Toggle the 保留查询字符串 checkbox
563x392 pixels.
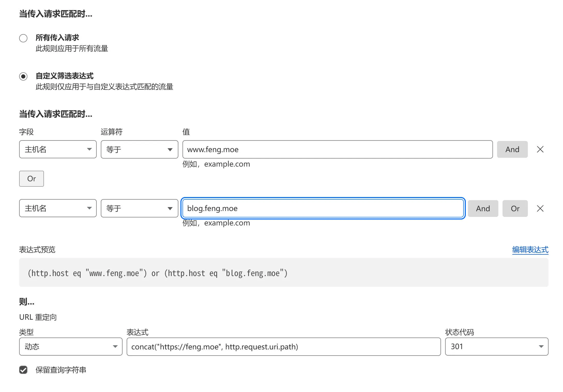coord(23,370)
